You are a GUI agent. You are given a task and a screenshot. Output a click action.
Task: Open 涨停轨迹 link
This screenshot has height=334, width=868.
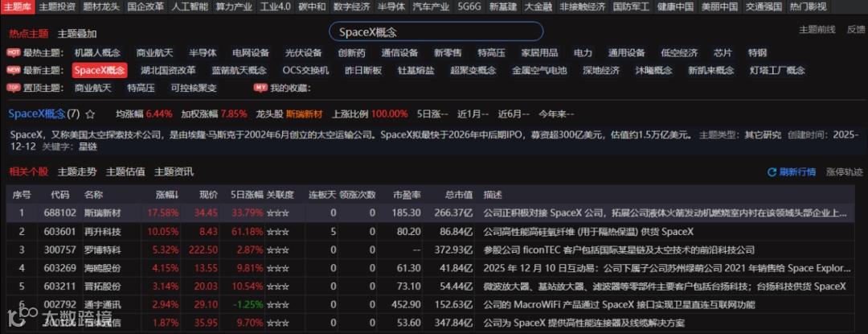[845, 172]
